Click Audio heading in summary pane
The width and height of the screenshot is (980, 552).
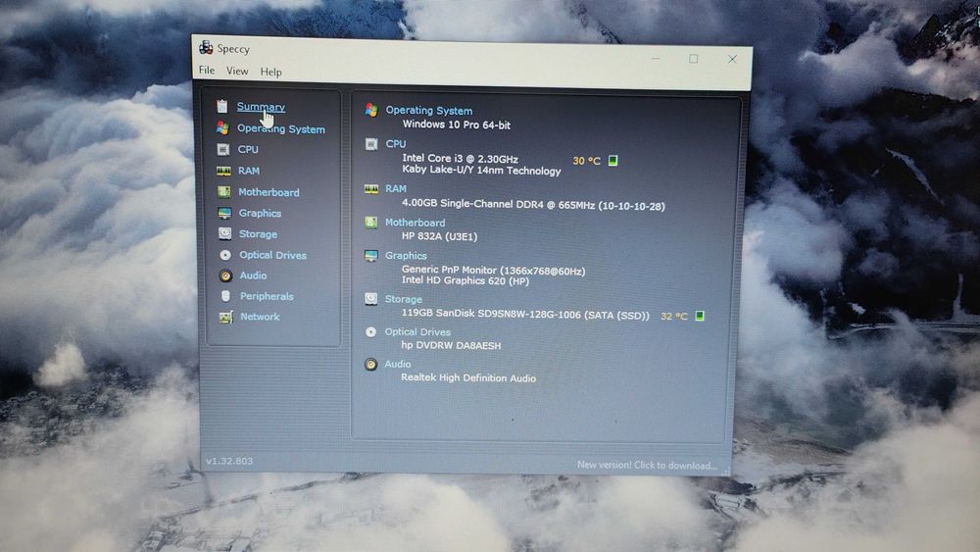click(398, 364)
